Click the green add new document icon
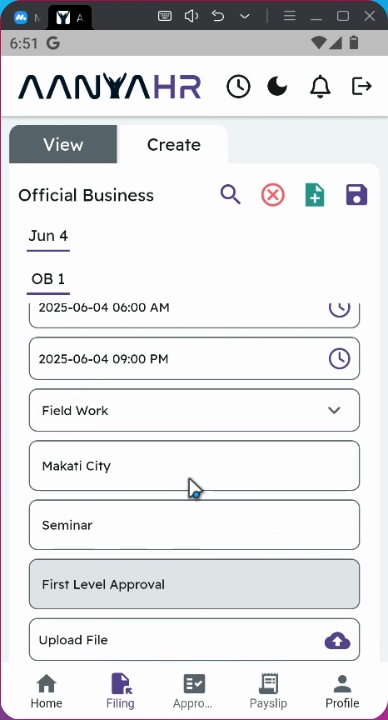Viewport: 388px width, 720px height. coord(315,195)
